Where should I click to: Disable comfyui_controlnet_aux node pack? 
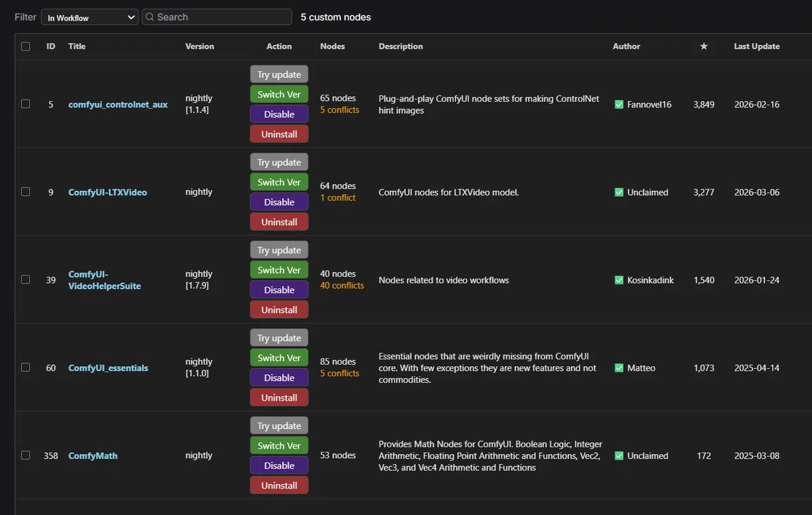click(x=279, y=114)
